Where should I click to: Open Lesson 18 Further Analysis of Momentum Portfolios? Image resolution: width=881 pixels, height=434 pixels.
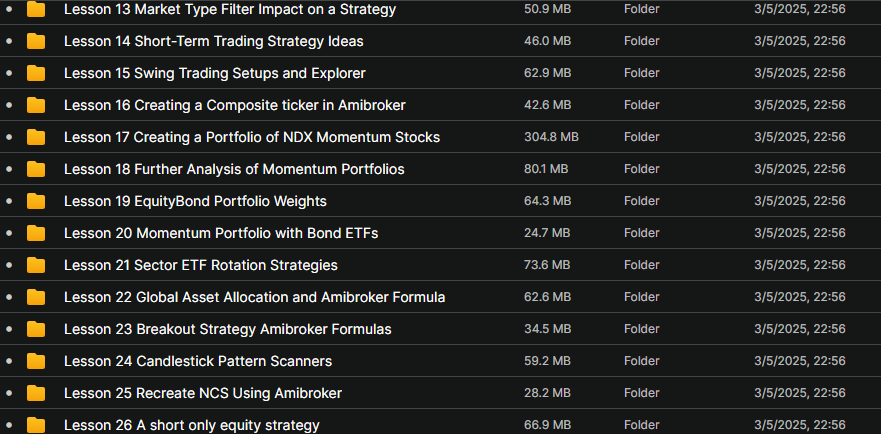point(234,169)
